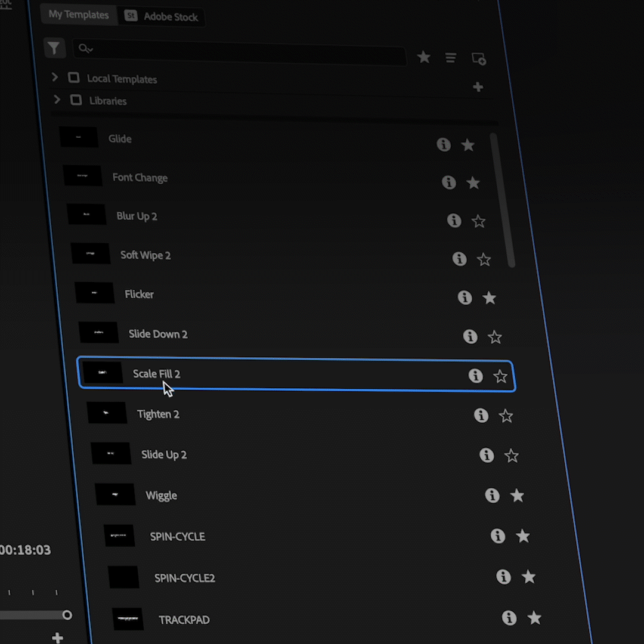Screen dimensions: 644x644
Task: Switch to the My Templates tab
Action: point(78,15)
